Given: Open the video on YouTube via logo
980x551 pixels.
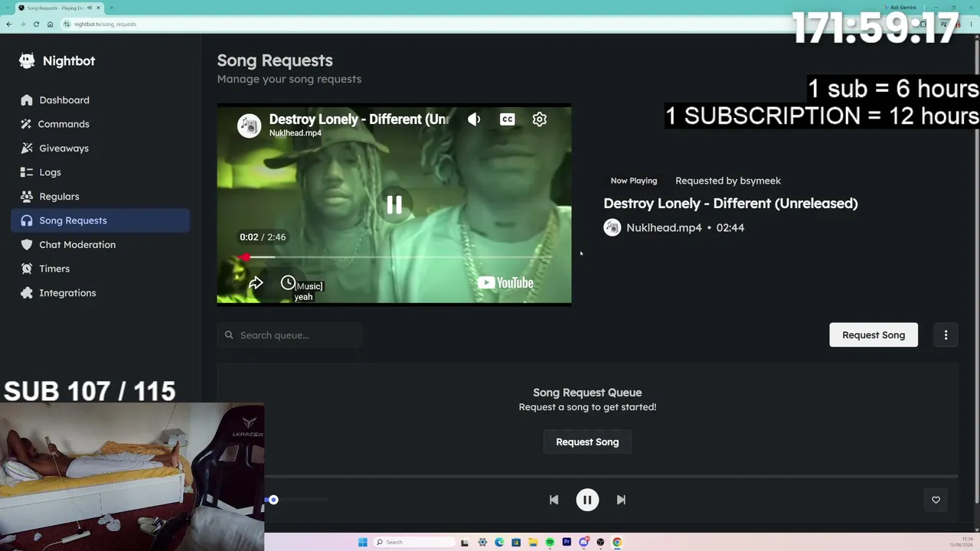Looking at the screenshot, I should click(x=505, y=283).
